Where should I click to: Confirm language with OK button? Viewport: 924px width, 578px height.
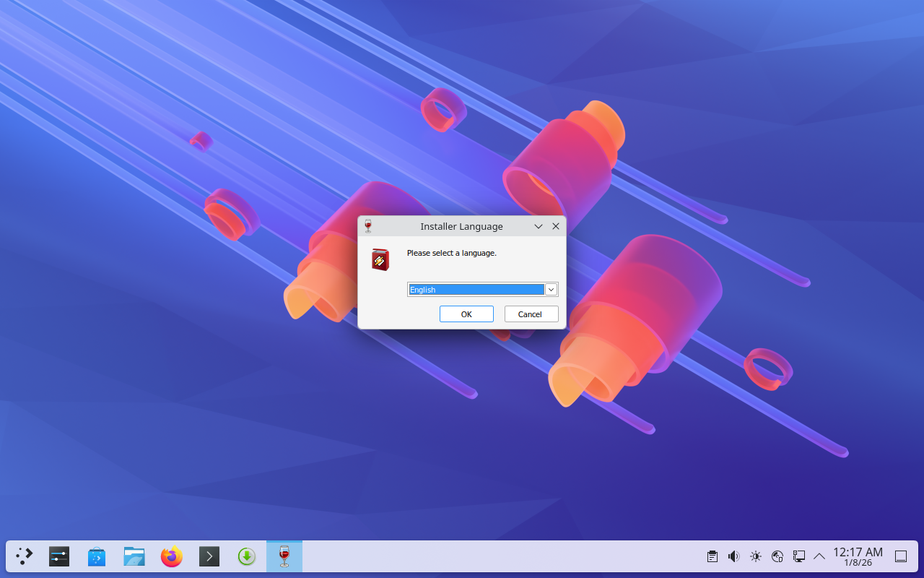[466, 314]
